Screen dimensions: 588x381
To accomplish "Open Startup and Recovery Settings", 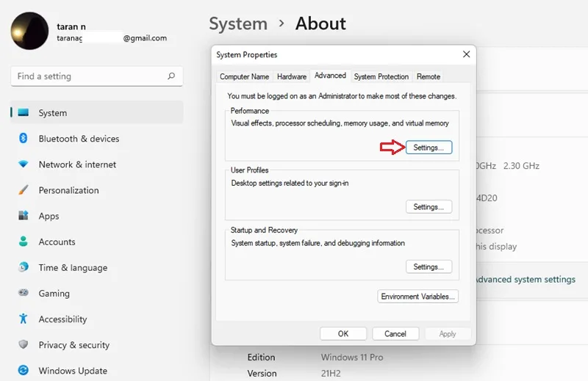I will (x=429, y=266).
